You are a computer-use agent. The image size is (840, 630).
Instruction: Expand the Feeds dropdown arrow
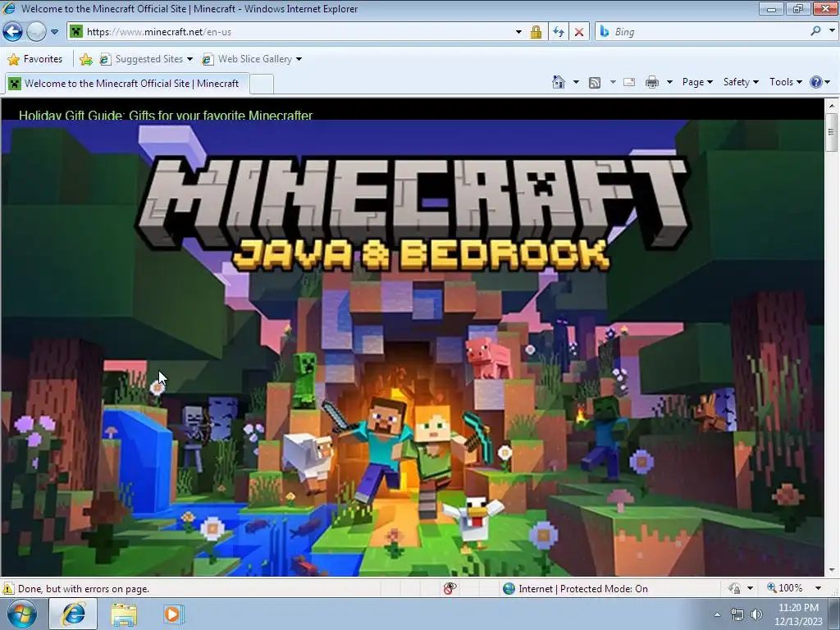[613, 82]
